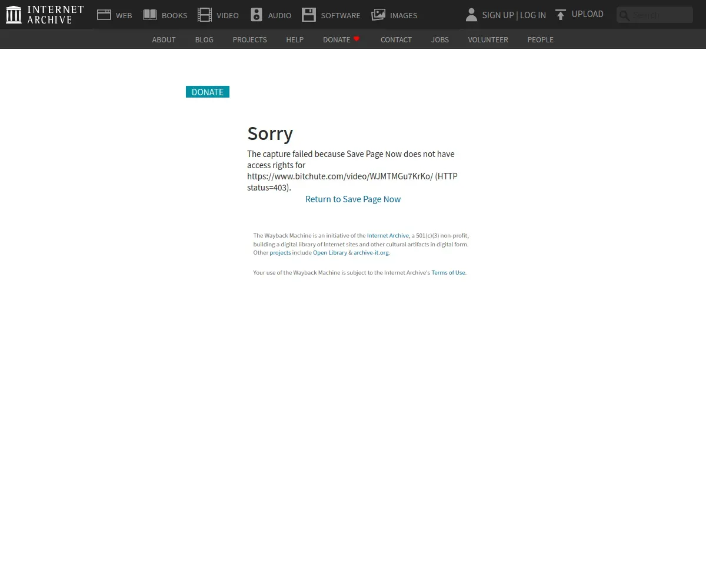Screen dimensions: 706x588
Task: Open VOLUNTEER in the secondary navigation
Action: pyautogui.click(x=488, y=39)
